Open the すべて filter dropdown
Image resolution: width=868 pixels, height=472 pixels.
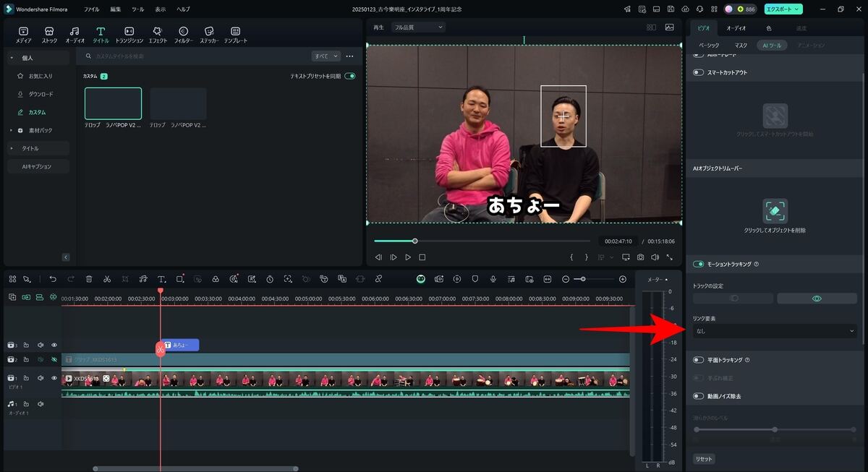[x=326, y=56]
